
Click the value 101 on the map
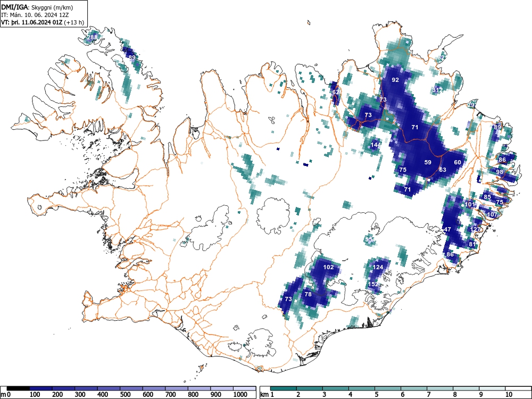[x=470, y=204]
